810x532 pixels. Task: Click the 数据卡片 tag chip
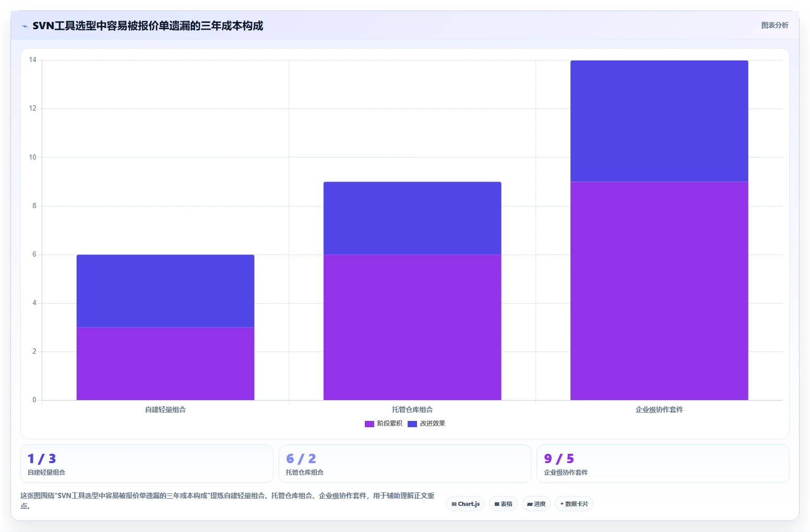(574, 504)
